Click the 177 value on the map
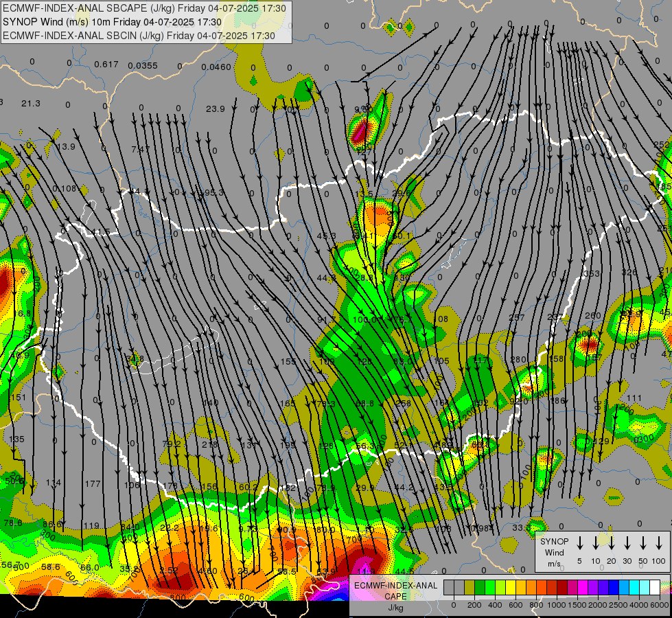The width and height of the screenshot is (672, 618). pyautogui.click(x=93, y=484)
